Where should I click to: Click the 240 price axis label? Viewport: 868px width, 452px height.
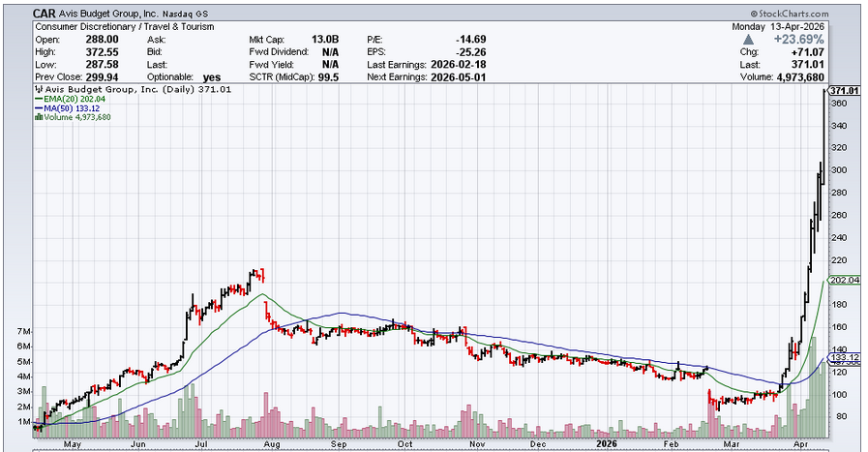pos(839,238)
